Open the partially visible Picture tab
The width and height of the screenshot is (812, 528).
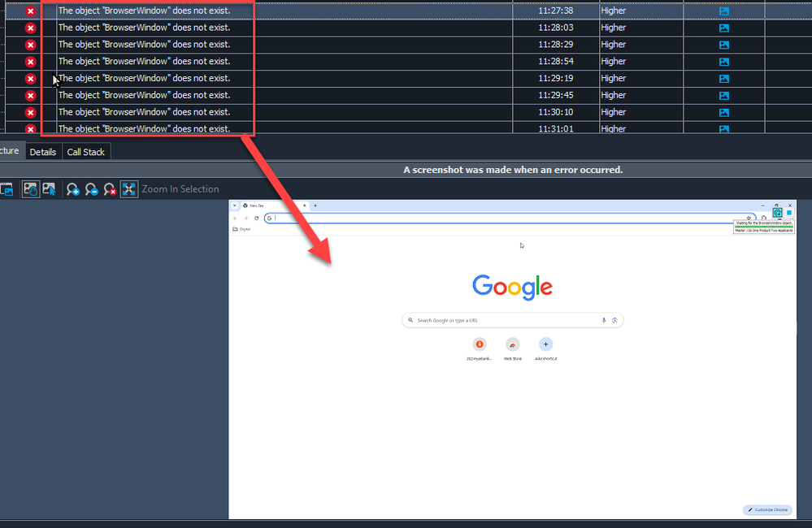(x=11, y=150)
